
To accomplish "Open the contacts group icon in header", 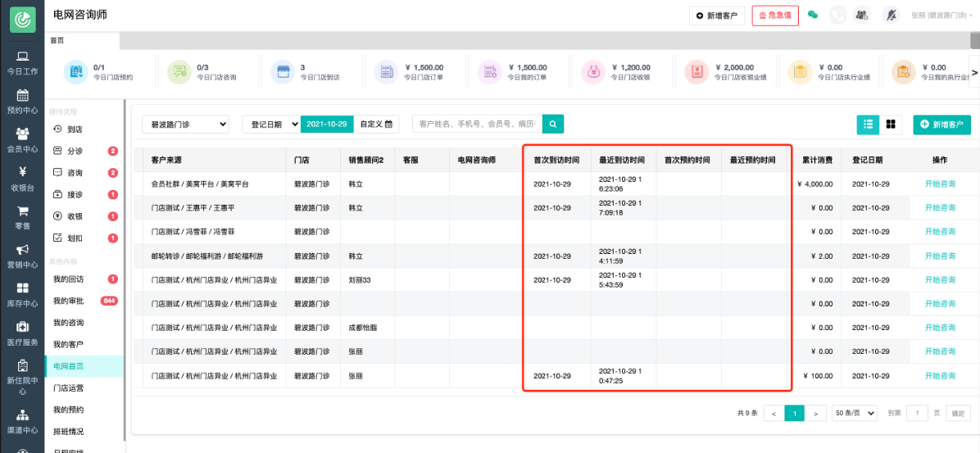I will 863,15.
